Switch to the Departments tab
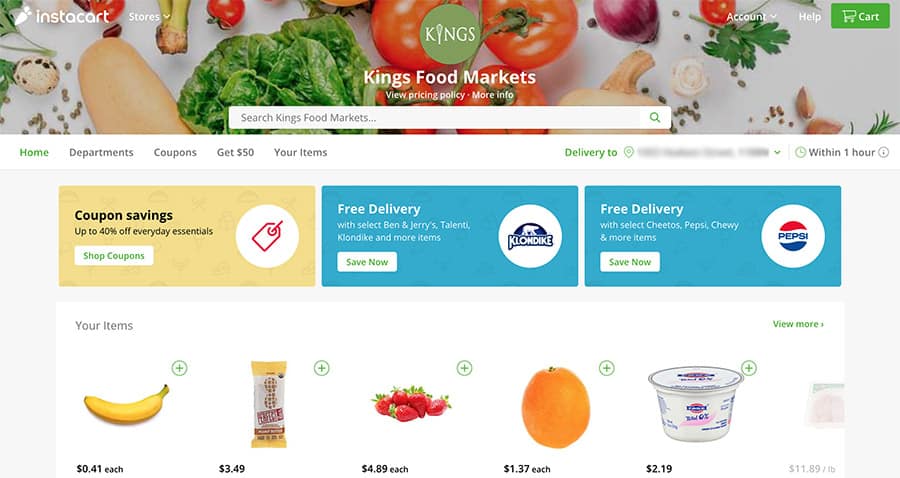The image size is (900, 478). click(x=101, y=152)
